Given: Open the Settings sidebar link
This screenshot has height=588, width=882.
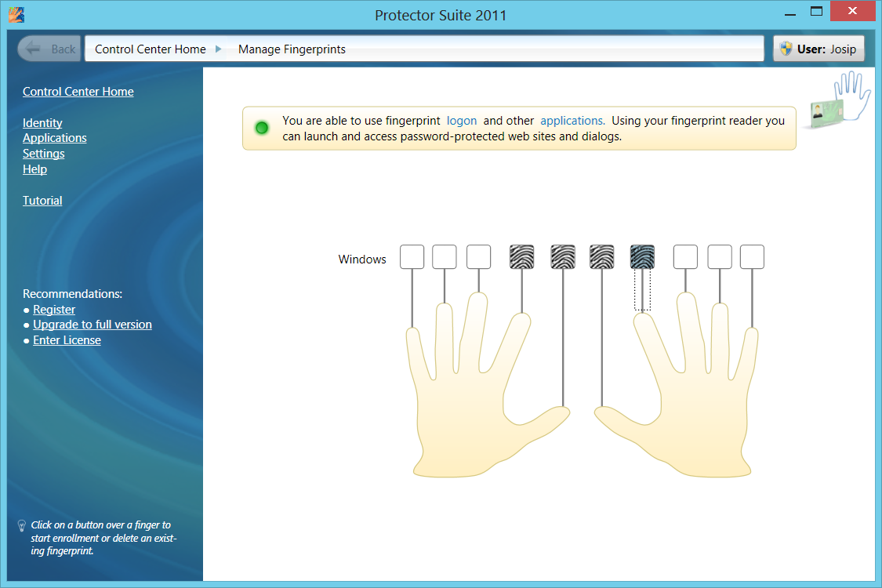Looking at the screenshot, I should 43,154.
